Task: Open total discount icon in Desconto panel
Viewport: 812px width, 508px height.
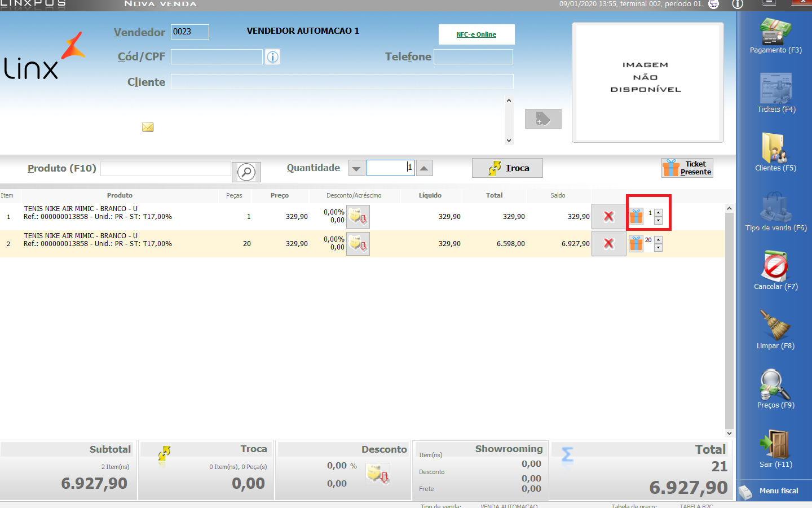Action: (x=378, y=474)
